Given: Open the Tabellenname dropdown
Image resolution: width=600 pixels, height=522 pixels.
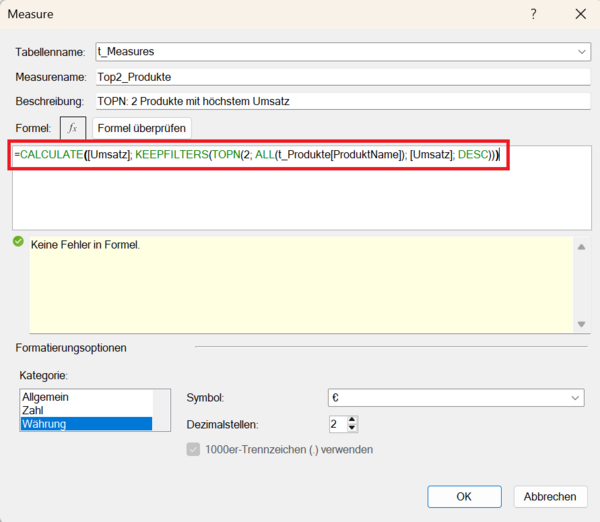Looking at the screenshot, I should [x=582, y=51].
